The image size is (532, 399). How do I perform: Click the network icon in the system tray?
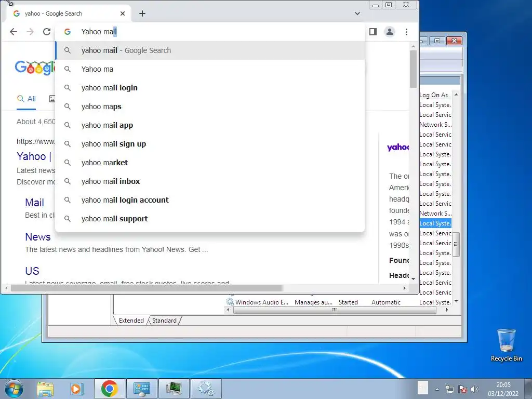point(449,389)
